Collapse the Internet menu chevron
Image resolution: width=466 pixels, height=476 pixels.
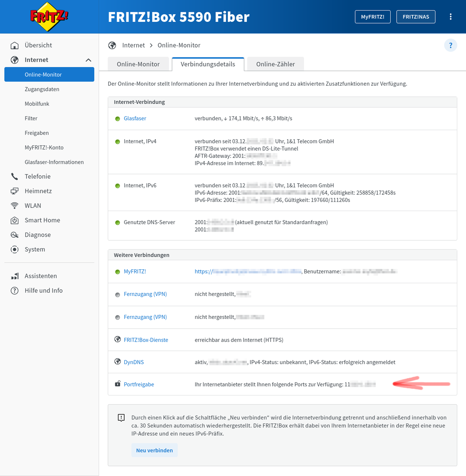(x=88, y=60)
